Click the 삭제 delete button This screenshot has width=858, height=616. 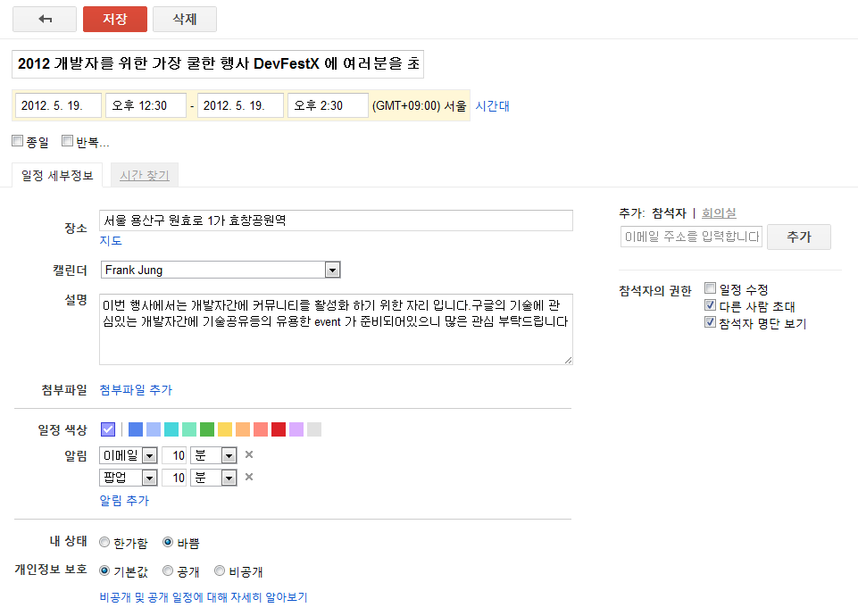coord(185,19)
